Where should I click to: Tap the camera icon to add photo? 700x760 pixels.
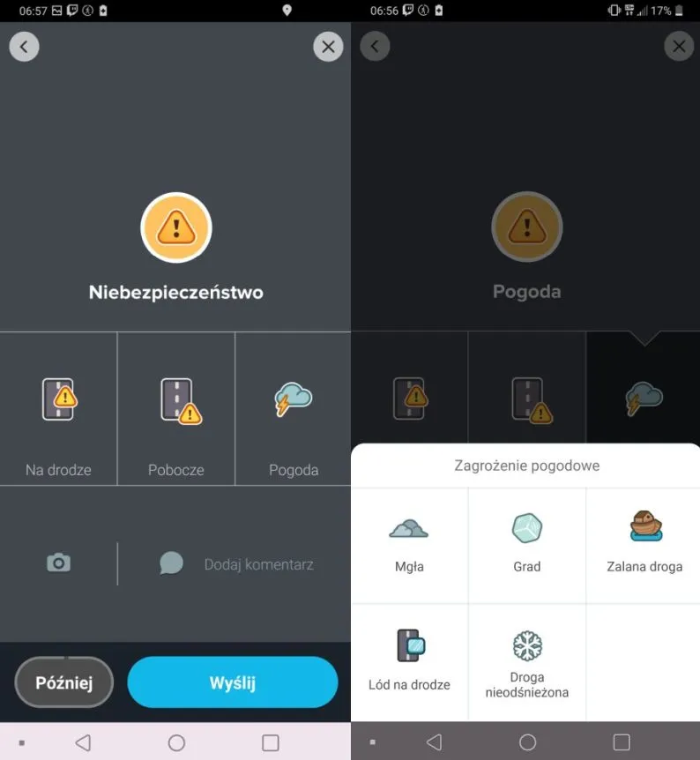coord(59,563)
